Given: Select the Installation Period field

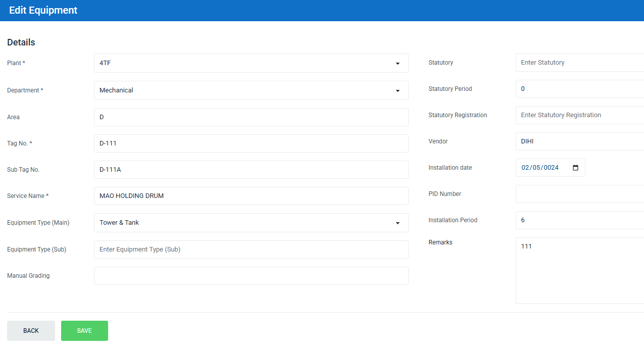Looking at the screenshot, I should (579, 220).
